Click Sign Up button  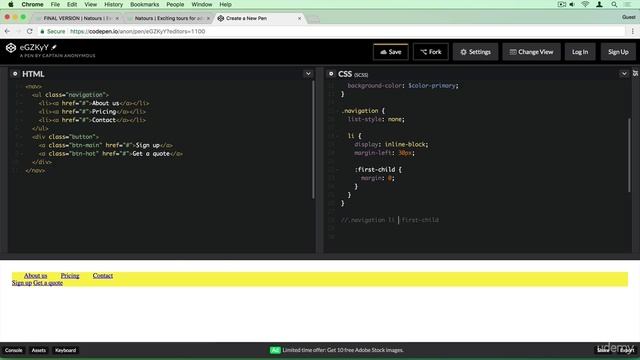tap(618, 52)
